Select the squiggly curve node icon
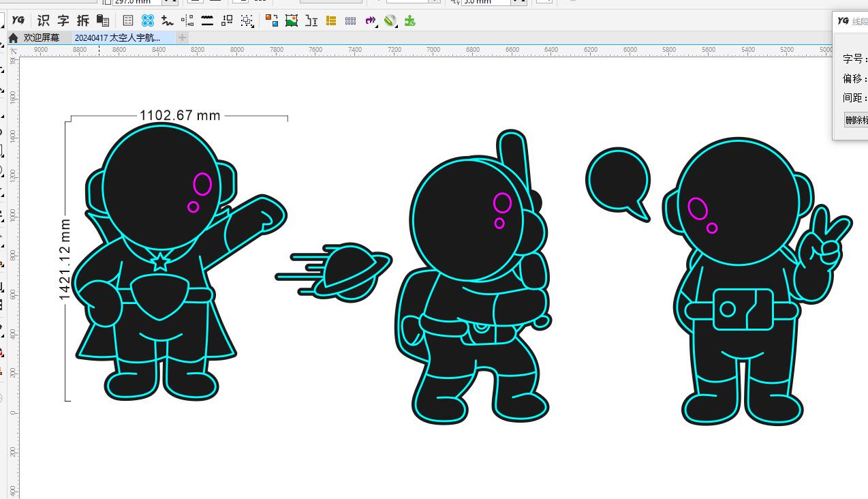 168,21
